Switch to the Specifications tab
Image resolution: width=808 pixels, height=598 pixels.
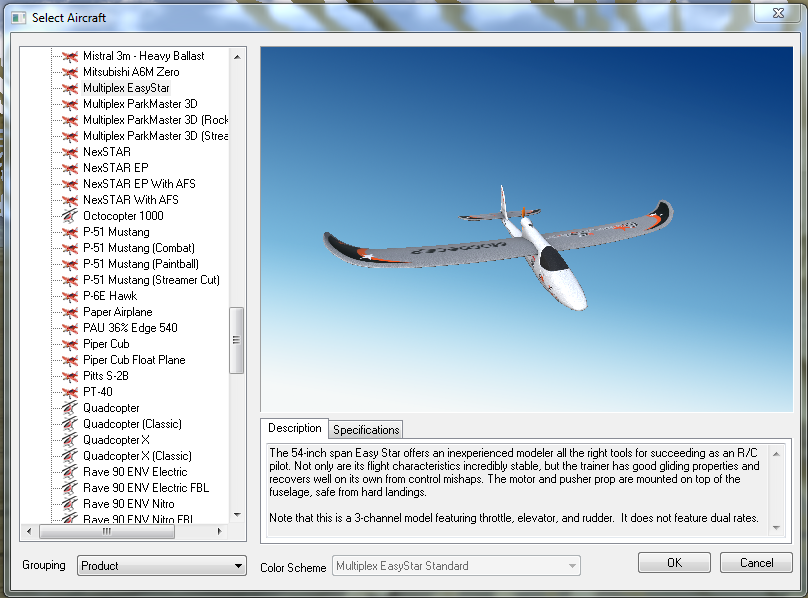tap(366, 429)
